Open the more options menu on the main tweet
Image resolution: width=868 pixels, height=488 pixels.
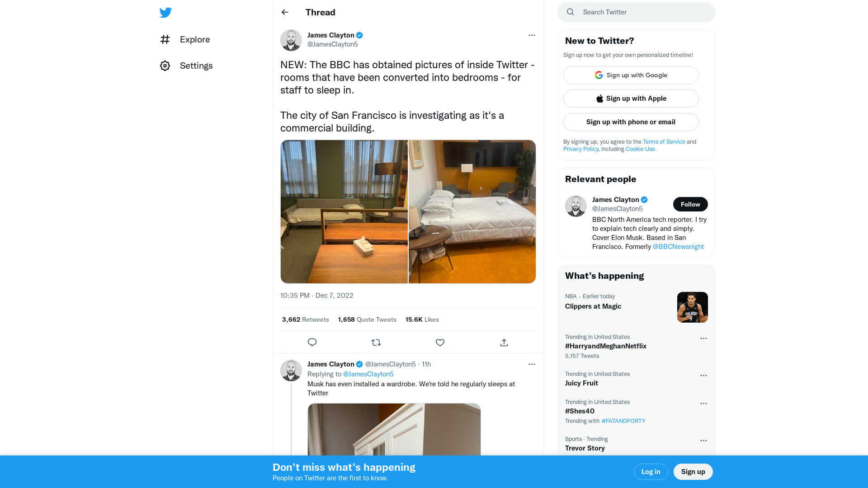pyautogui.click(x=532, y=35)
